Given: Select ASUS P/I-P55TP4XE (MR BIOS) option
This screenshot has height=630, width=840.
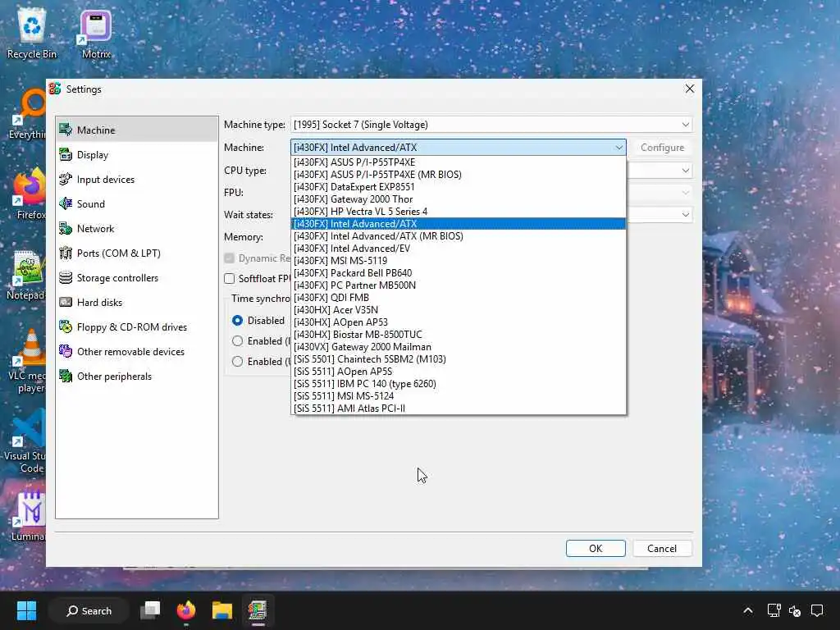Looking at the screenshot, I should pos(458,174).
